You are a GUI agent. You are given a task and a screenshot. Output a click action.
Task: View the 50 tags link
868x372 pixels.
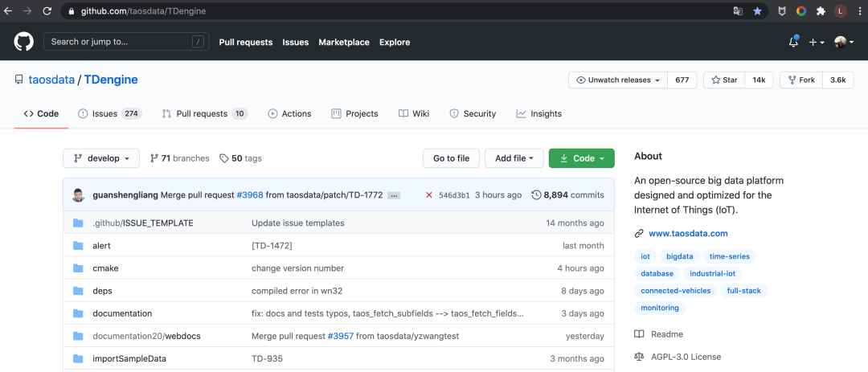(x=241, y=158)
